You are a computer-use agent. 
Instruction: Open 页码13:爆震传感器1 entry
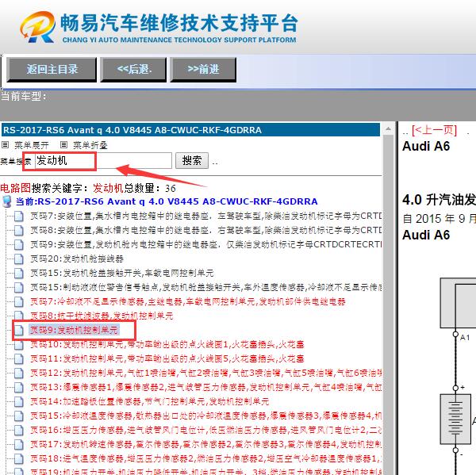click(x=205, y=387)
